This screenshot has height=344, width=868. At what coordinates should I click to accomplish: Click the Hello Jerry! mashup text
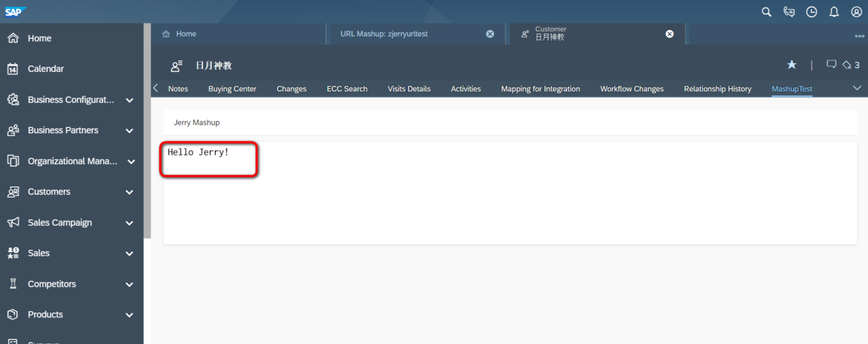198,152
